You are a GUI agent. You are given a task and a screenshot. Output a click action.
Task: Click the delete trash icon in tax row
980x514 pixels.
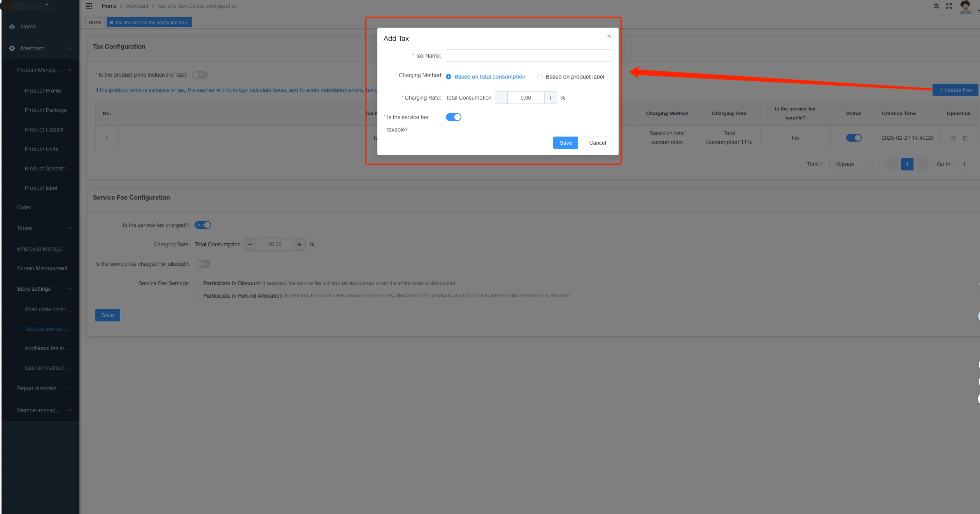click(965, 138)
